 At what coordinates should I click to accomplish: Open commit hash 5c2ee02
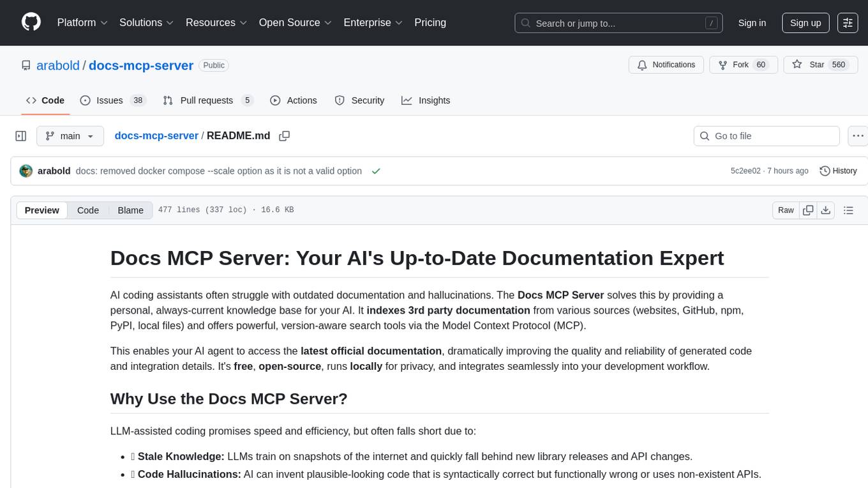click(745, 171)
